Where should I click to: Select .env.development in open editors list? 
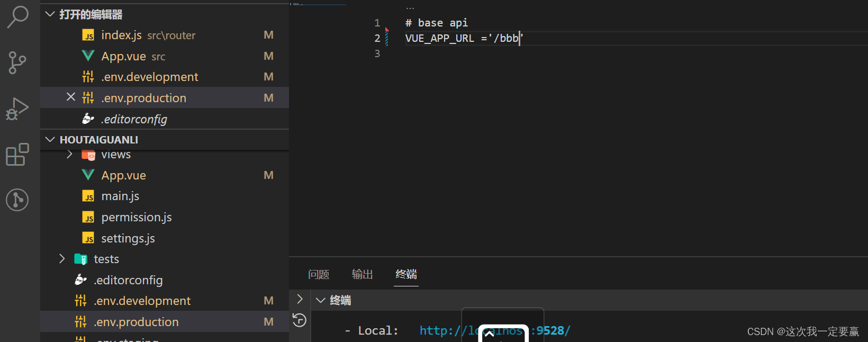[165, 77]
